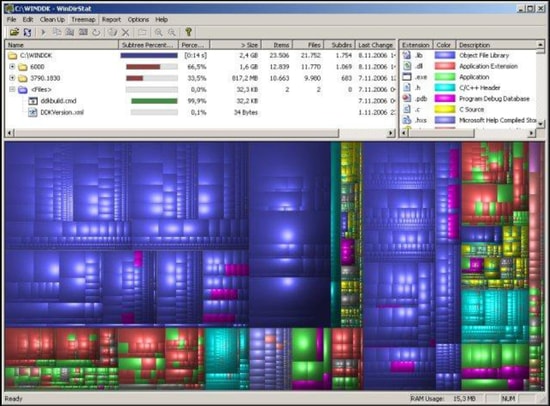550x406 pixels.
Task: Click the Extension column header
Action: click(416, 45)
